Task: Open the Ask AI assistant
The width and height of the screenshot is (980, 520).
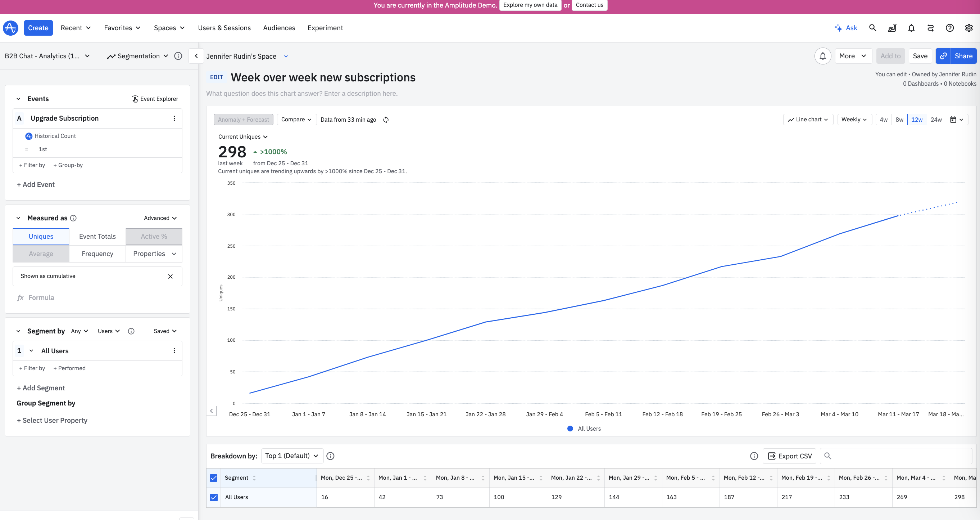Action: pos(846,28)
